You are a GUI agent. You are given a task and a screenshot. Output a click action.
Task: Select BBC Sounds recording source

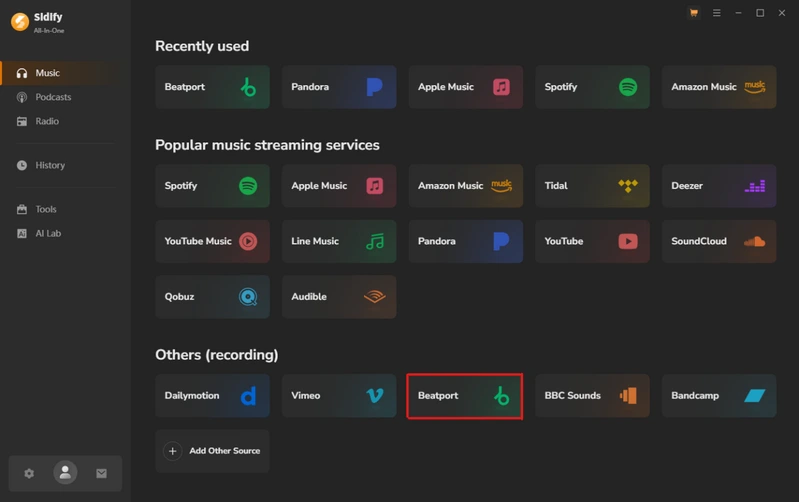pos(592,395)
